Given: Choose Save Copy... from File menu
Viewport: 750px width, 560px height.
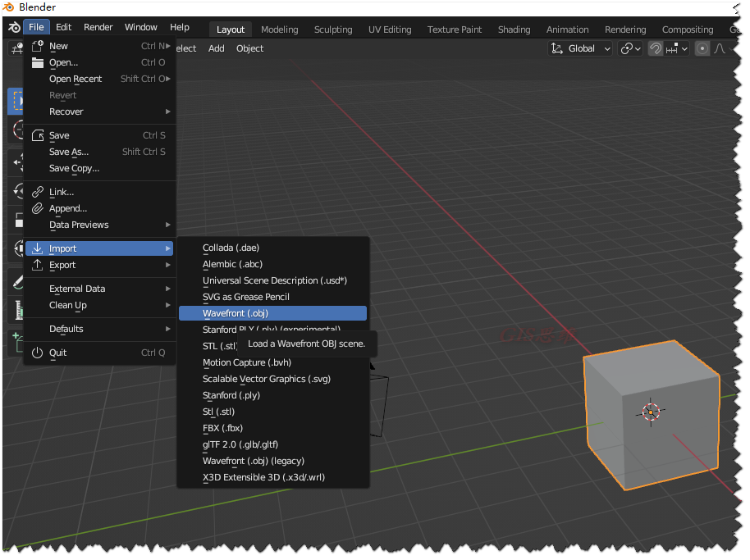Looking at the screenshot, I should tap(99, 169).
